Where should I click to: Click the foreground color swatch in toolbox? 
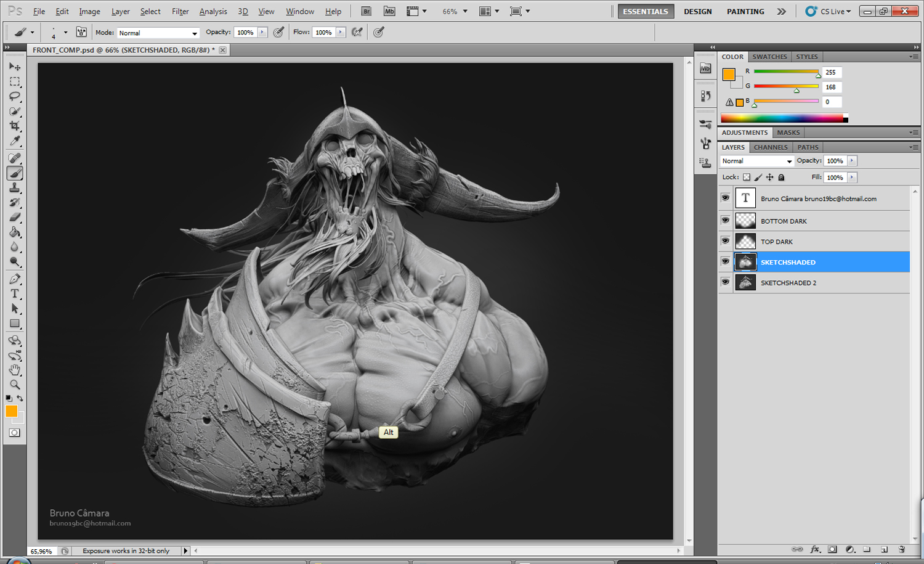[11, 411]
